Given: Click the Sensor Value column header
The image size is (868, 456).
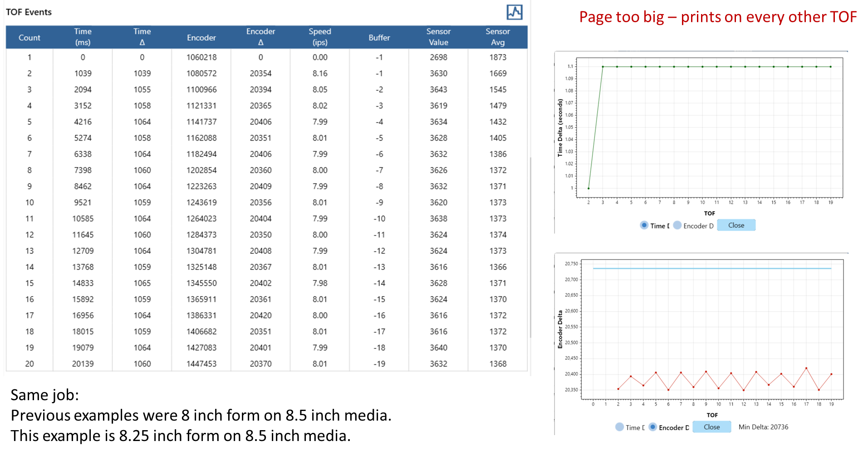Looking at the screenshot, I should coord(438,37).
